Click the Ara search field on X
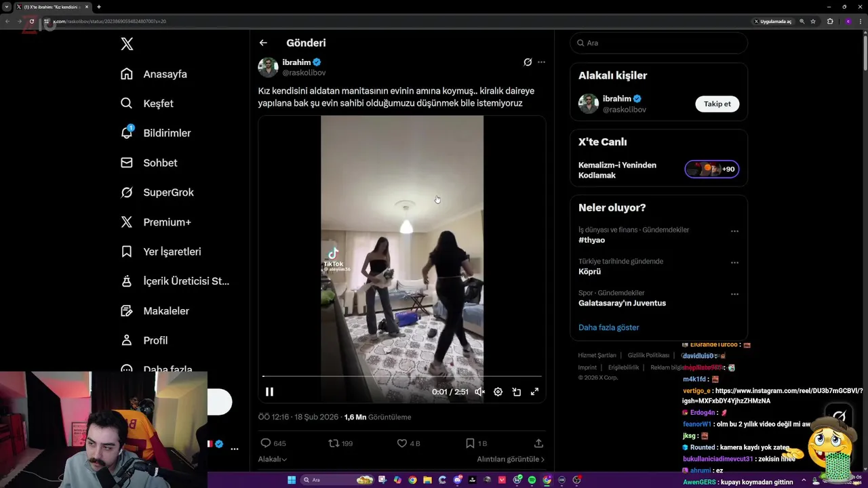 658,43
